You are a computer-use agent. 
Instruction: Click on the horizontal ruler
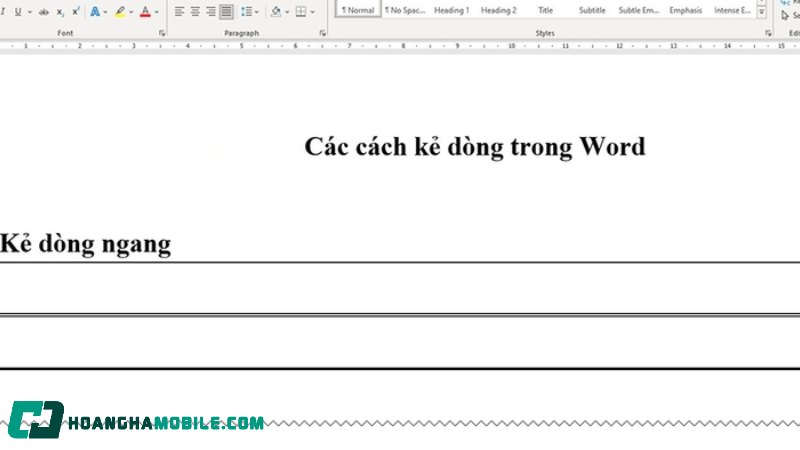[400, 46]
